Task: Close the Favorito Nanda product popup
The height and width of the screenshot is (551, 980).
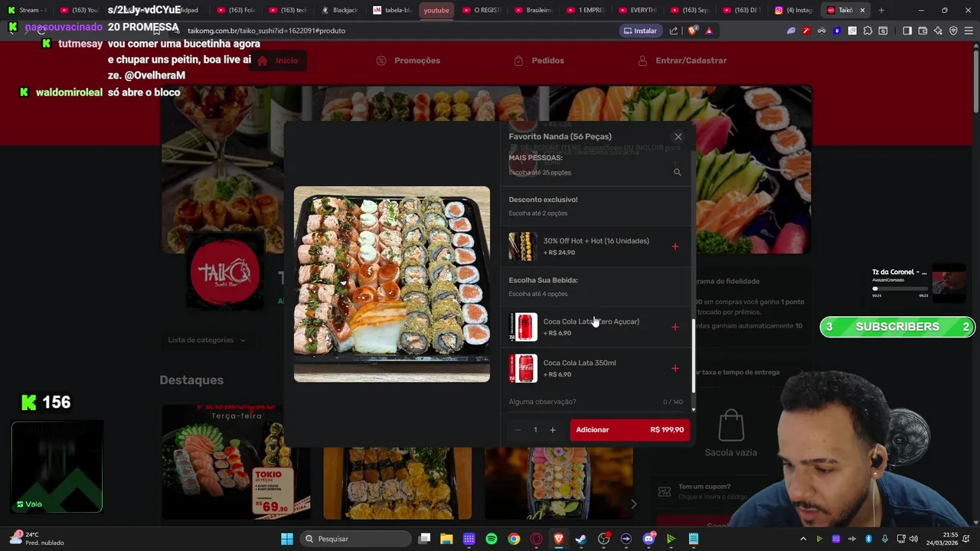Action: pos(678,137)
